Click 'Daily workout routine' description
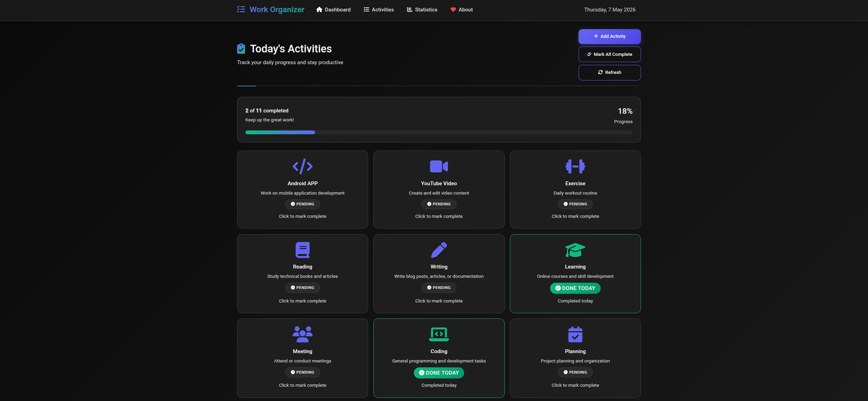 (575, 193)
